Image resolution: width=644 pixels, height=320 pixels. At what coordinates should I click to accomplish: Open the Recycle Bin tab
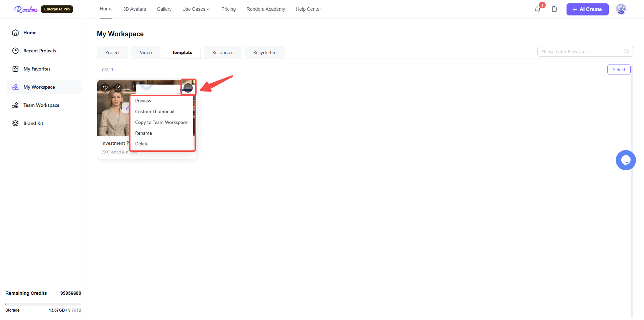(265, 52)
